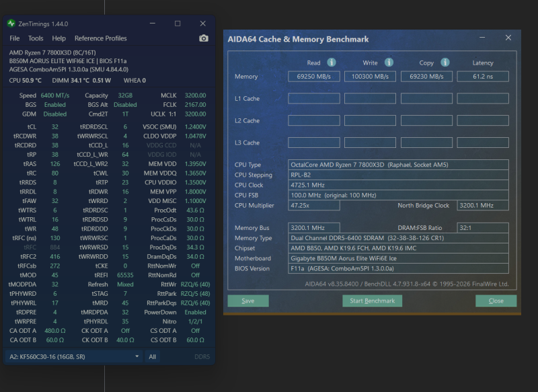Click the dropdown arrow of the module selector
538x392 pixels.
[137, 356]
